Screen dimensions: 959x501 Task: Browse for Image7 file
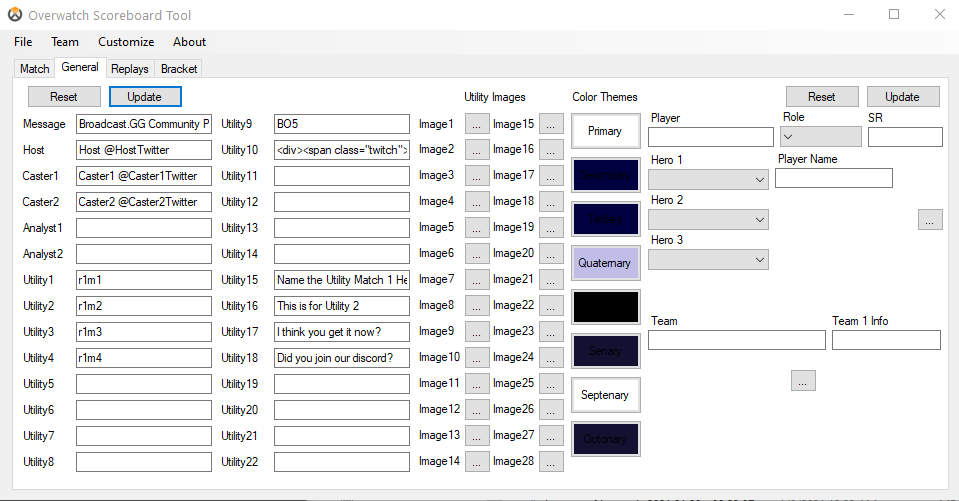(x=477, y=280)
